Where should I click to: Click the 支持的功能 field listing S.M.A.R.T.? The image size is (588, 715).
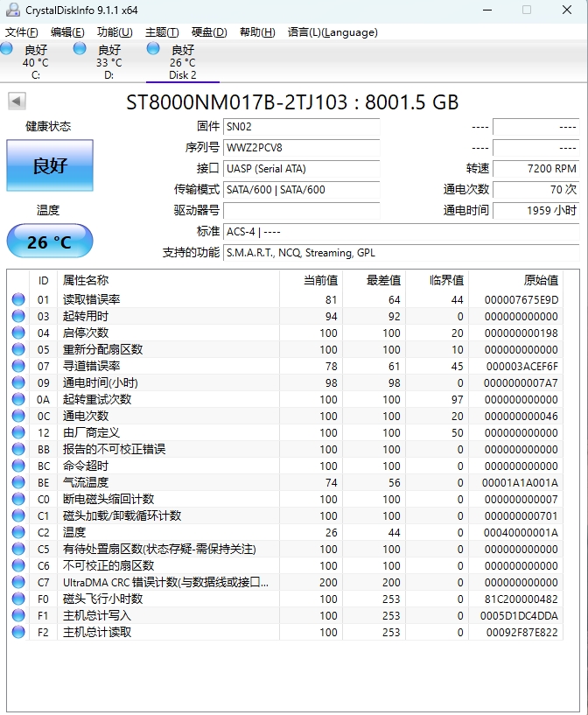pos(401,253)
